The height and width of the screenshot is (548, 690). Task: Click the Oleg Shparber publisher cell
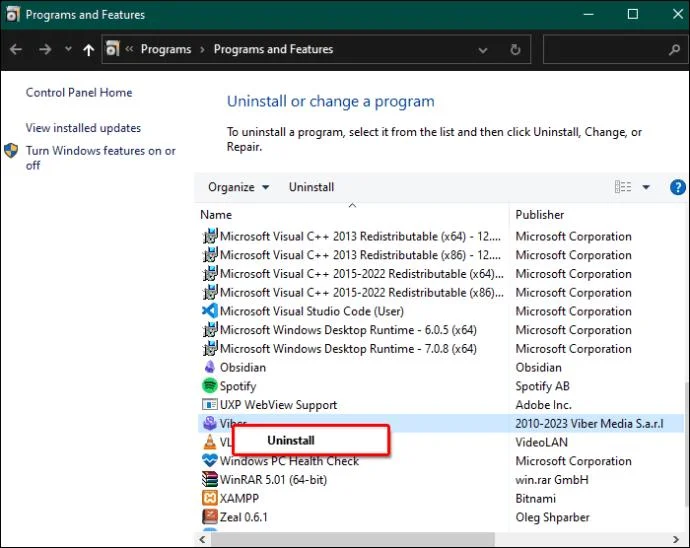point(552,518)
